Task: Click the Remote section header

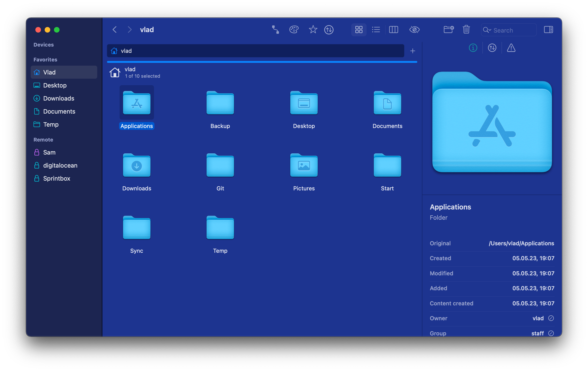Action: tap(43, 140)
